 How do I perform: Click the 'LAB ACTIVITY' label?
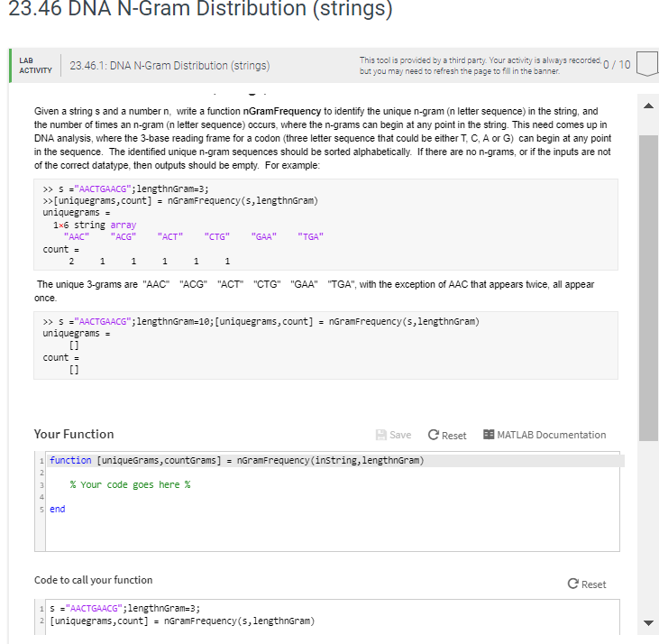pos(35,65)
